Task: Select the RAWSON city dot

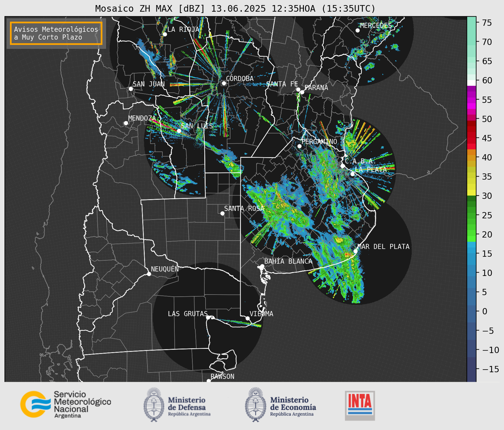Action: [209, 381]
